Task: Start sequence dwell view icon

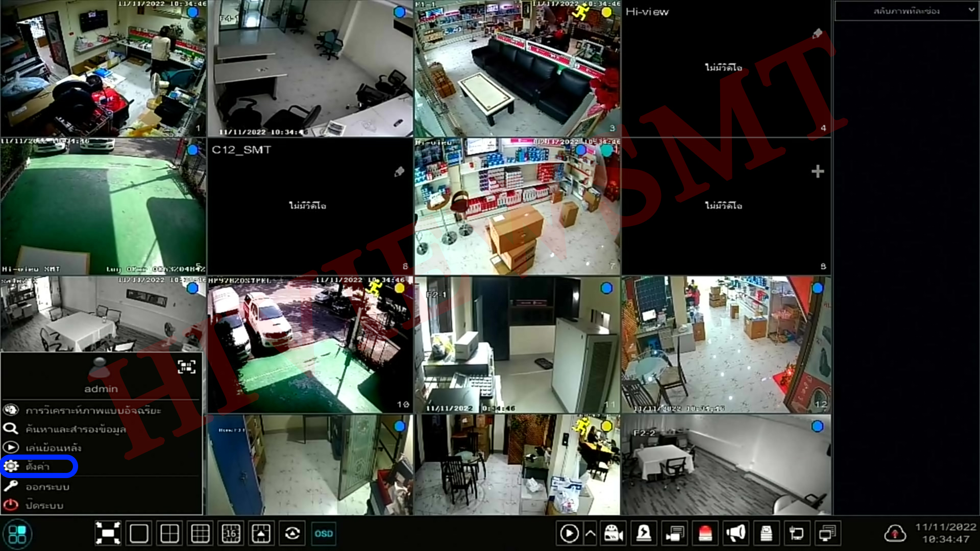Action: (x=292, y=534)
